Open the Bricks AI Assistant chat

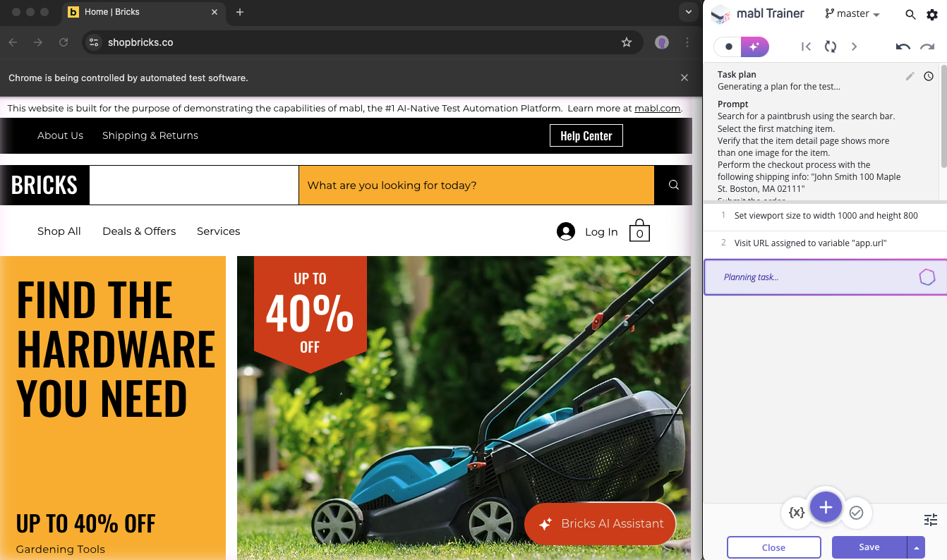600,524
